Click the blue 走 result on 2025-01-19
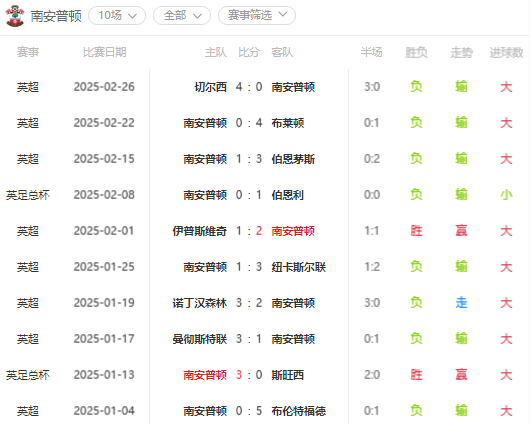Viewport: 530px width, 424px height. click(461, 303)
